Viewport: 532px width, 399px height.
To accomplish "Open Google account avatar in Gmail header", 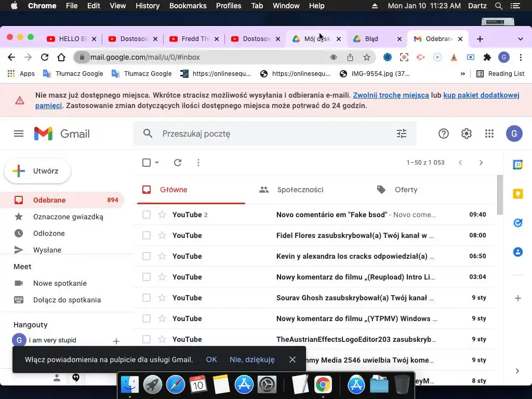I will tap(514, 134).
